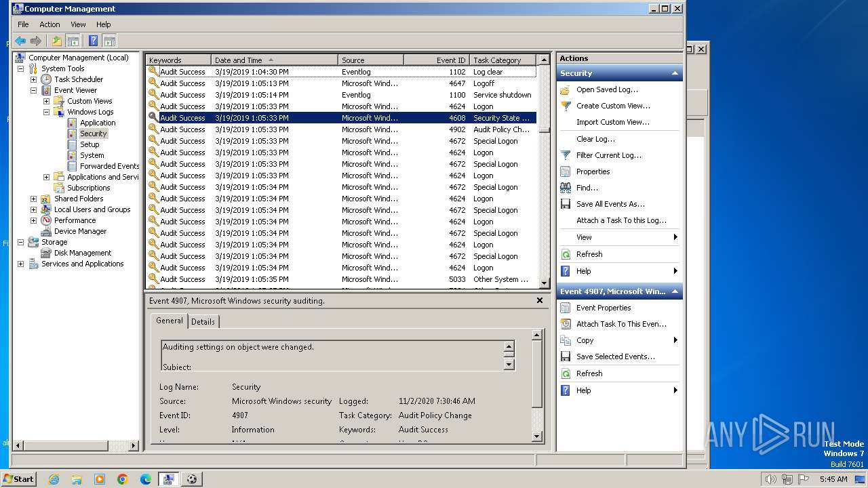
Task: Toggle the Show/Hide Console Tree toolbar icon
Action: click(x=73, y=41)
